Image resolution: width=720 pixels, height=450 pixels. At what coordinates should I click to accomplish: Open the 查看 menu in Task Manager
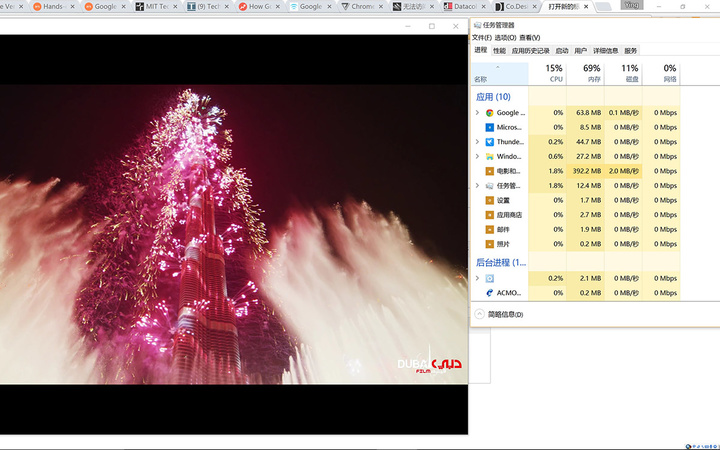pos(529,38)
